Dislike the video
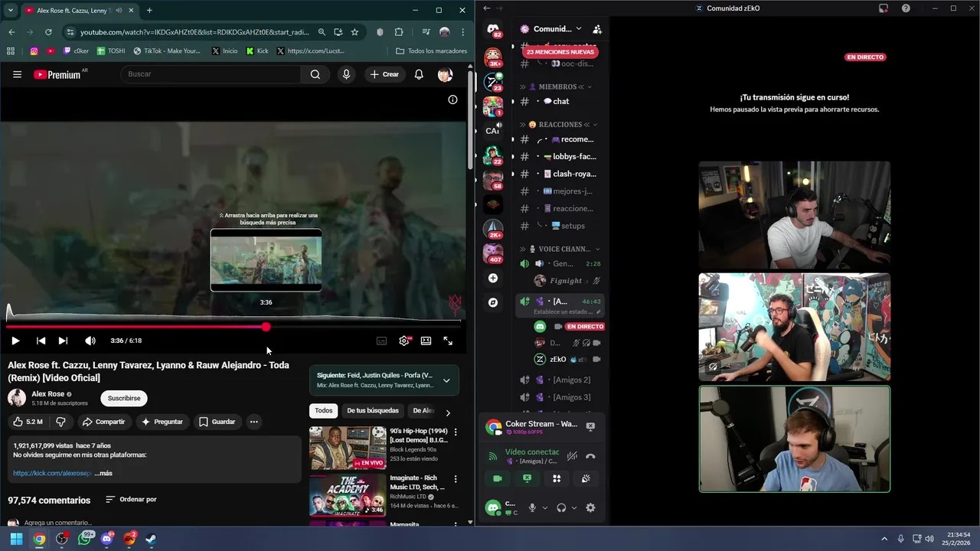This screenshot has height=551, width=980. pyautogui.click(x=60, y=422)
